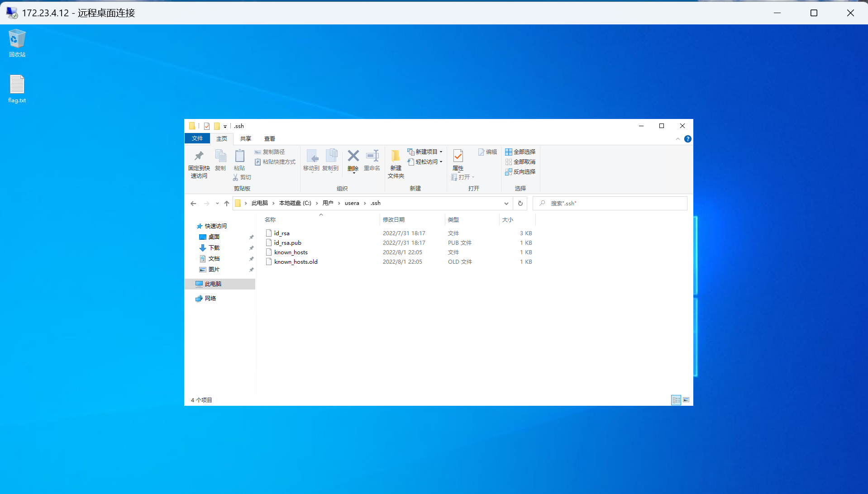Image resolution: width=868 pixels, height=494 pixels.
Task: Switch to the Share ribbon tab
Action: 246,139
